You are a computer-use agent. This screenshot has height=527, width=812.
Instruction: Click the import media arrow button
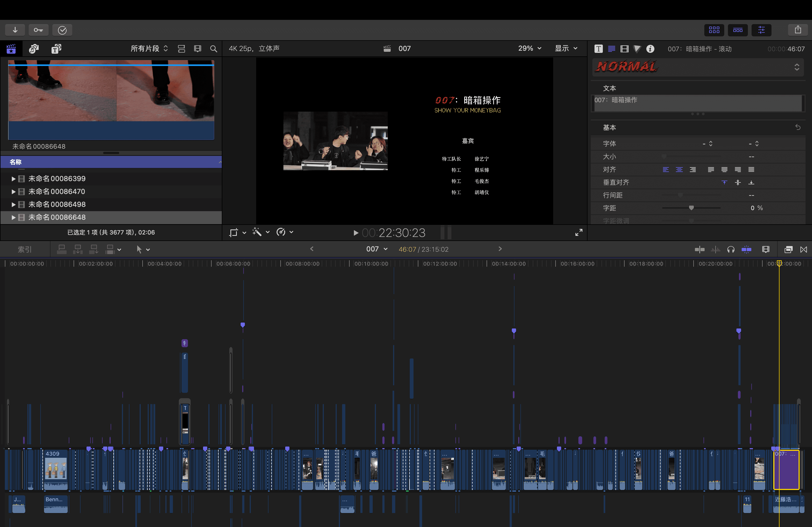(x=15, y=30)
